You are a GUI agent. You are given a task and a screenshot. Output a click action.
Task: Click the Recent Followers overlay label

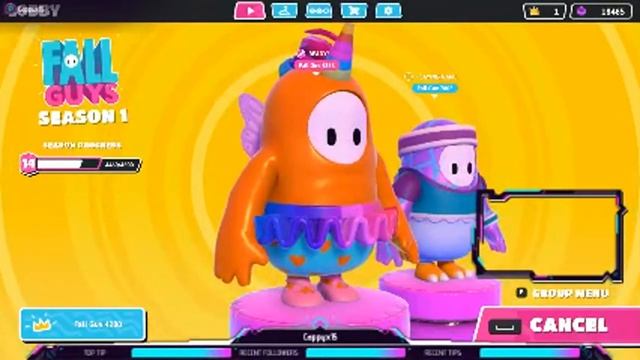[x=268, y=353]
